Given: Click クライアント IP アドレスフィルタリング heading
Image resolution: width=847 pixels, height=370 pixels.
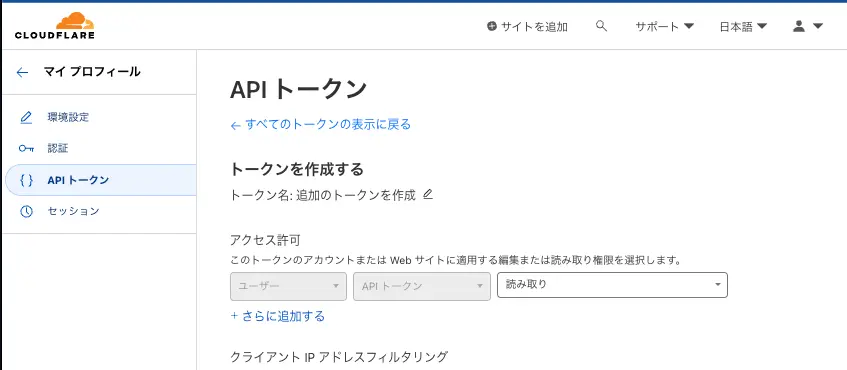Looking at the screenshot, I should point(339,356).
